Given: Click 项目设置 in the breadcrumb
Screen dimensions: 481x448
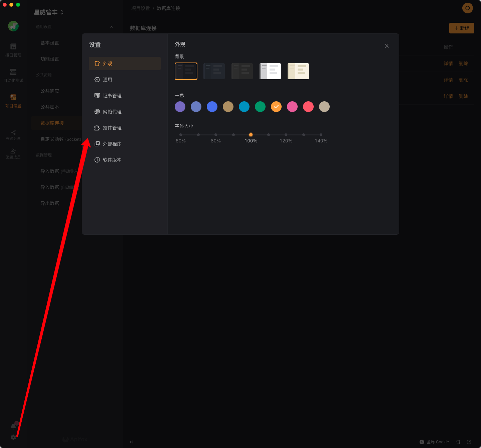Looking at the screenshot, I should [141, 8].
